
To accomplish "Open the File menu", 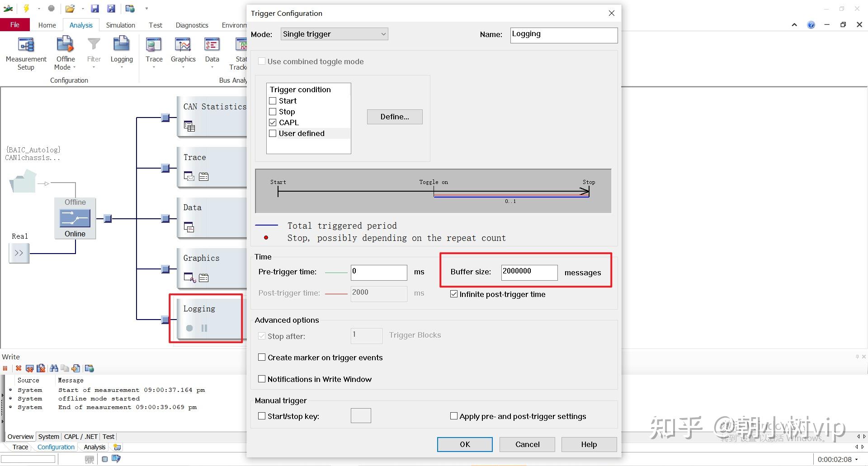I will coord(15,25).
